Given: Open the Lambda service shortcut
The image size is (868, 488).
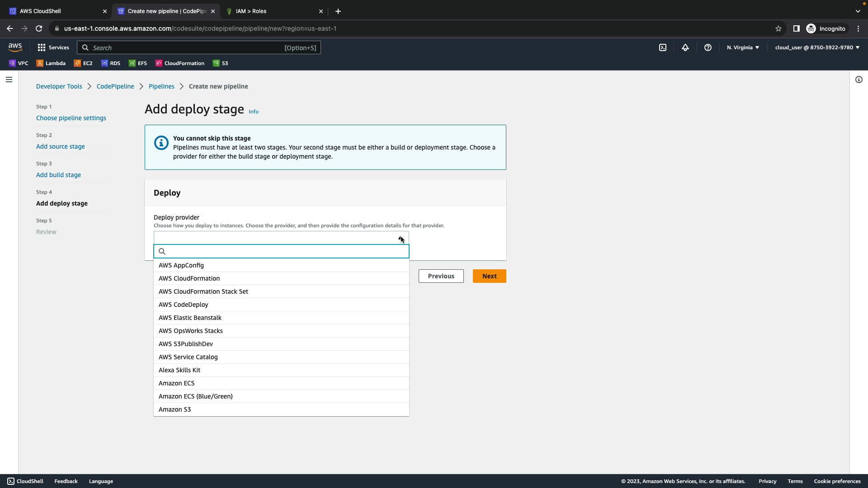Looking at the screenshot, I should (x=51, y=63).
